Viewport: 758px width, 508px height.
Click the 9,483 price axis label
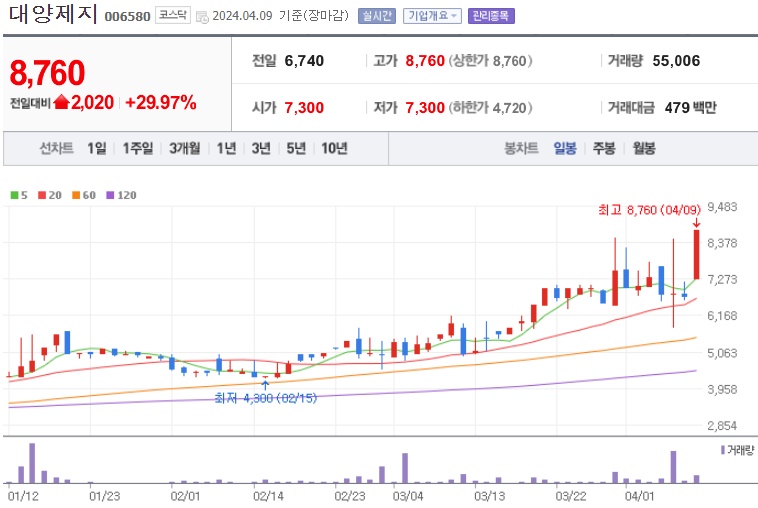click(x=722, y=207)
